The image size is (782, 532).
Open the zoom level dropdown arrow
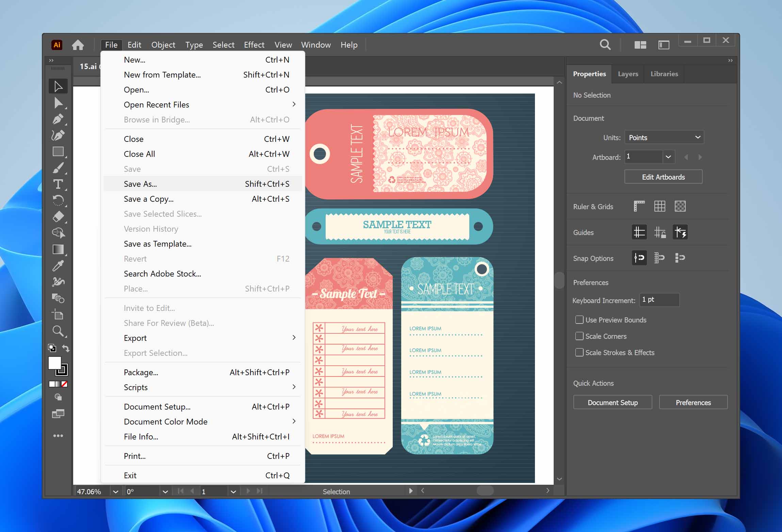click(116, 492)
